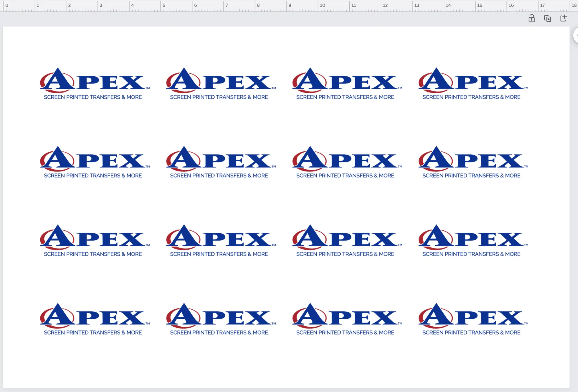Select first row, third Apex logo

347,84
